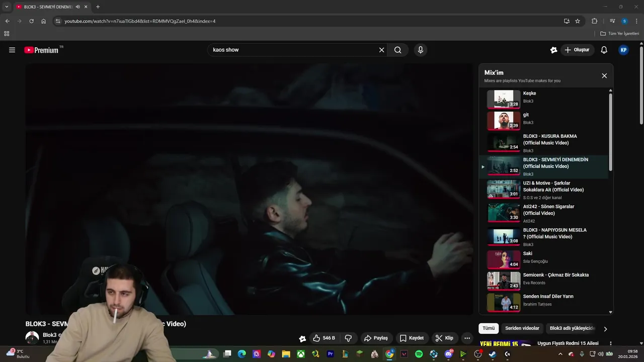Open Xbox app from the taskbar
The height and width of the screenshot is (362, 644).
coord(301,354)
